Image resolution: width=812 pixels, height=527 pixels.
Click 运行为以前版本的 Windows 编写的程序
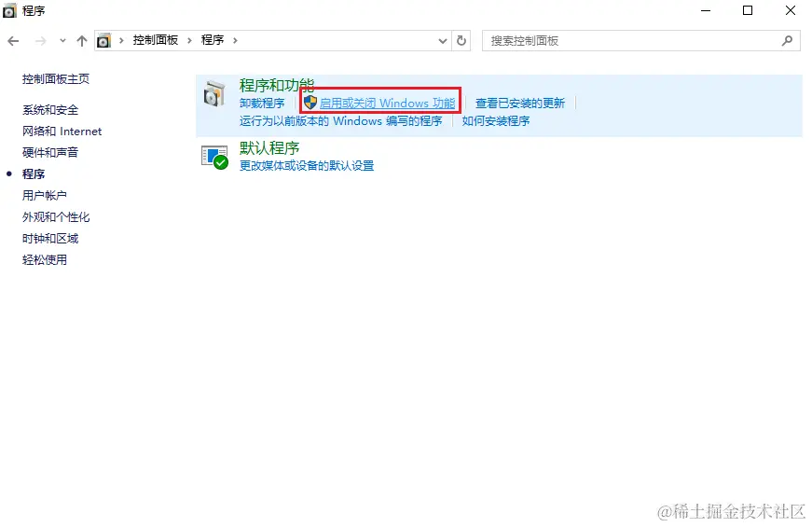[x=341, y=121]
